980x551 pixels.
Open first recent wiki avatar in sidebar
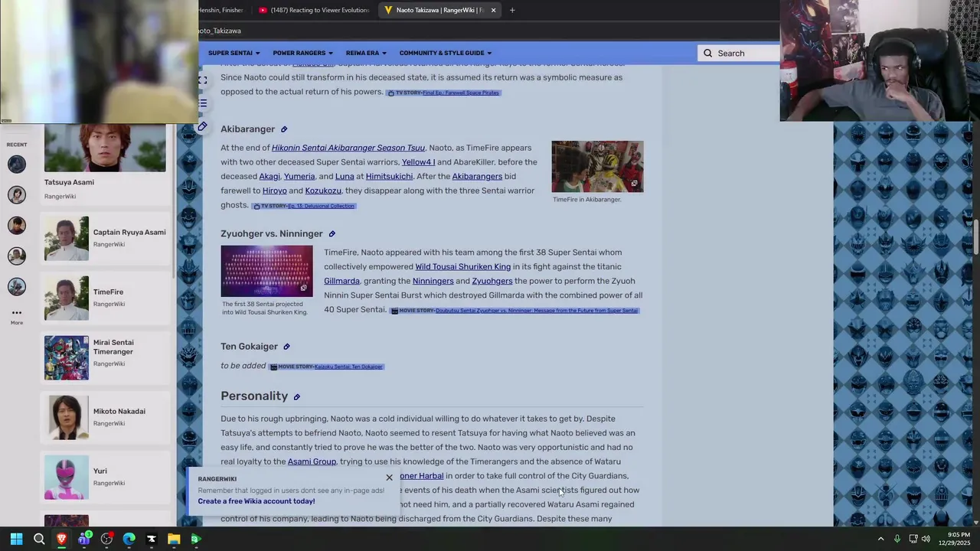17,164
